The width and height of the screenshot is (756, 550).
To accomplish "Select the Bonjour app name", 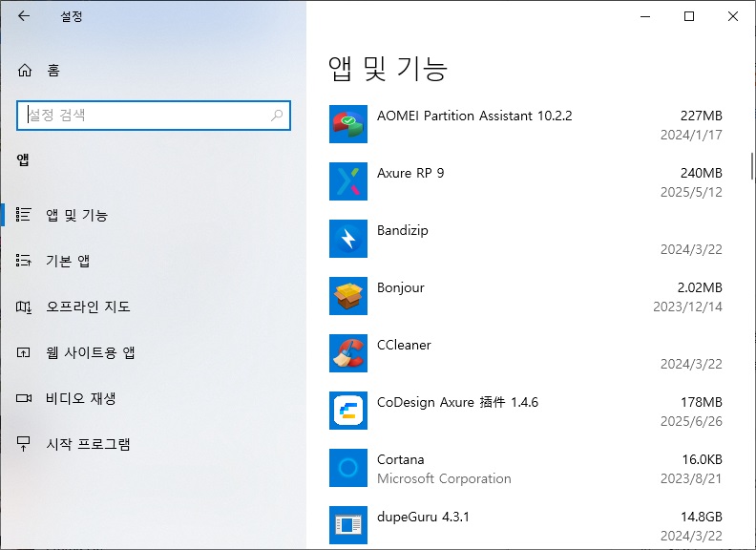I will coord(401,288).
